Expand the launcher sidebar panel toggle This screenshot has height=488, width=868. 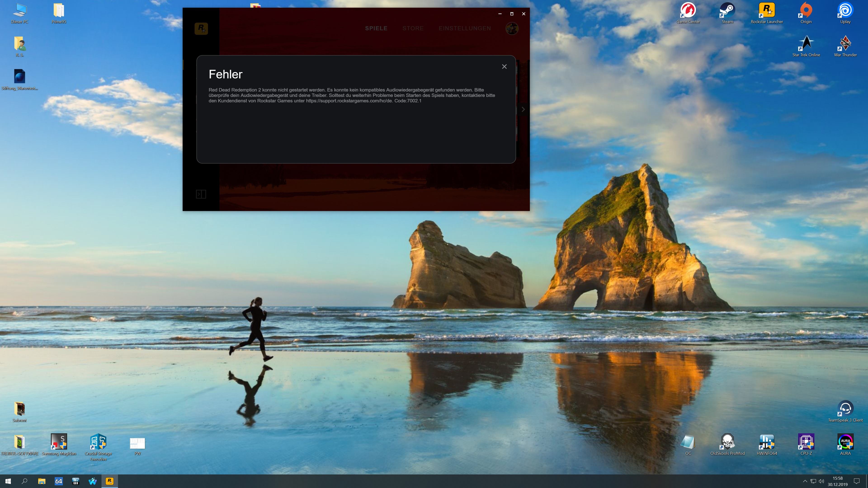201,194
